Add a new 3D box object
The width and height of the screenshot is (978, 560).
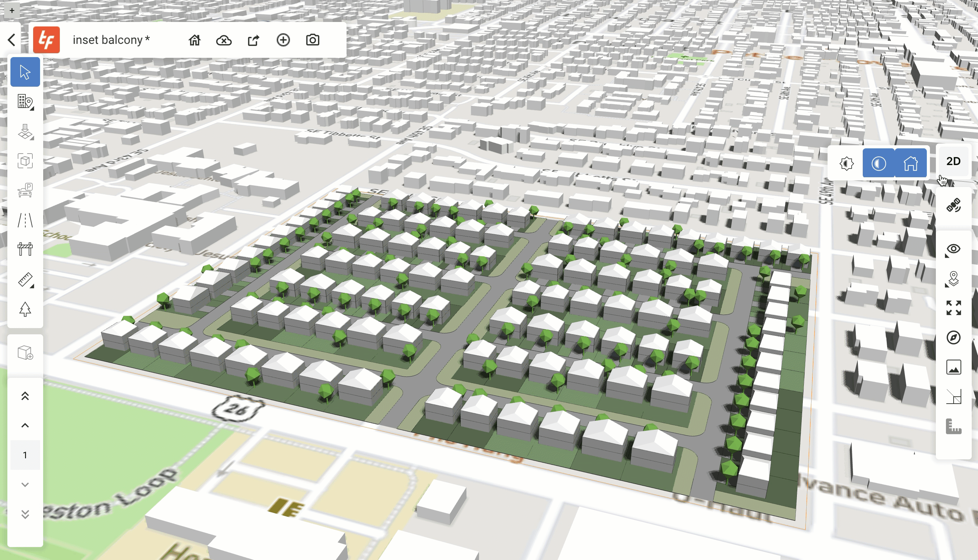click(x=25, y=353)
